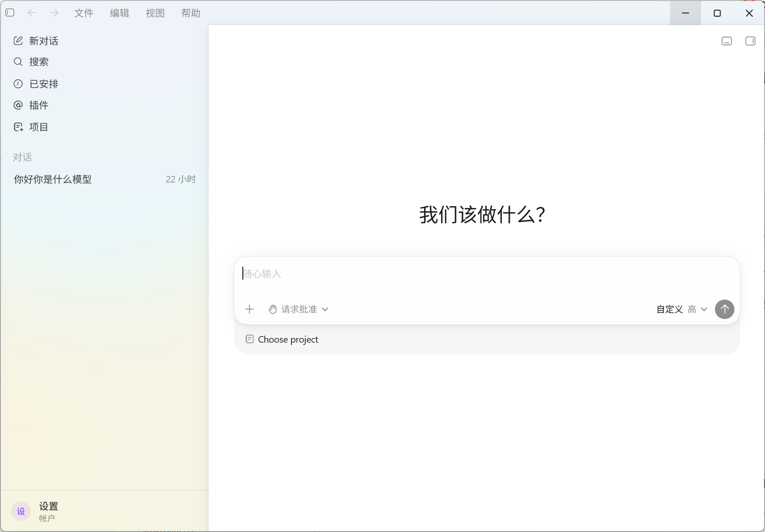
Task: Close the window
Action: click(749, 13)
